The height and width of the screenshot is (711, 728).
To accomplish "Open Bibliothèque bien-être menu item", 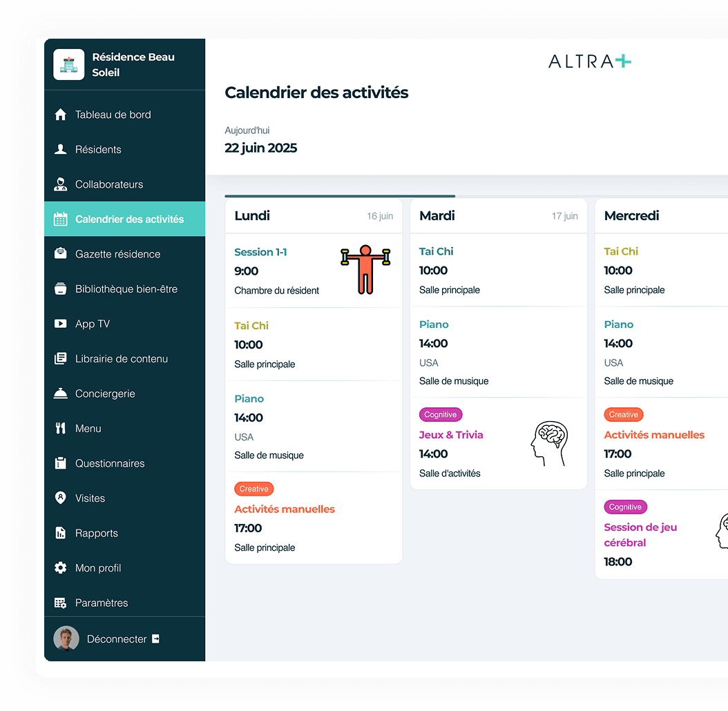I will (x=126, y=289).
